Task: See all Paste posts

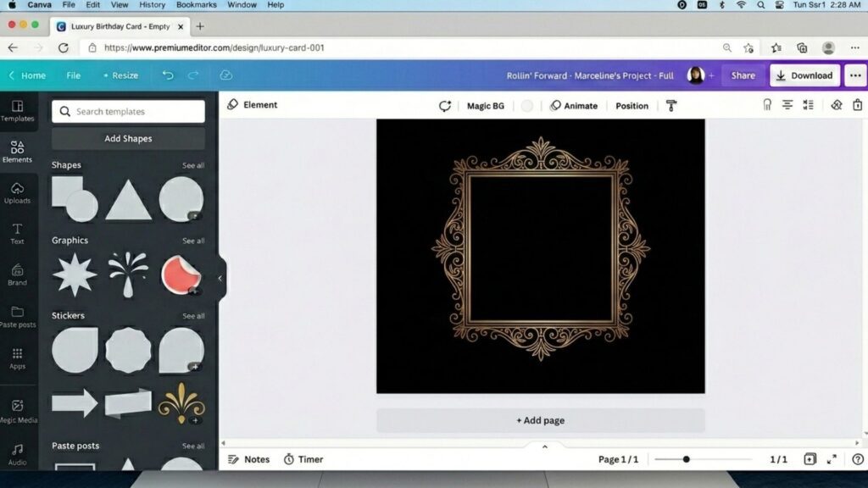Action: [193, 446]
